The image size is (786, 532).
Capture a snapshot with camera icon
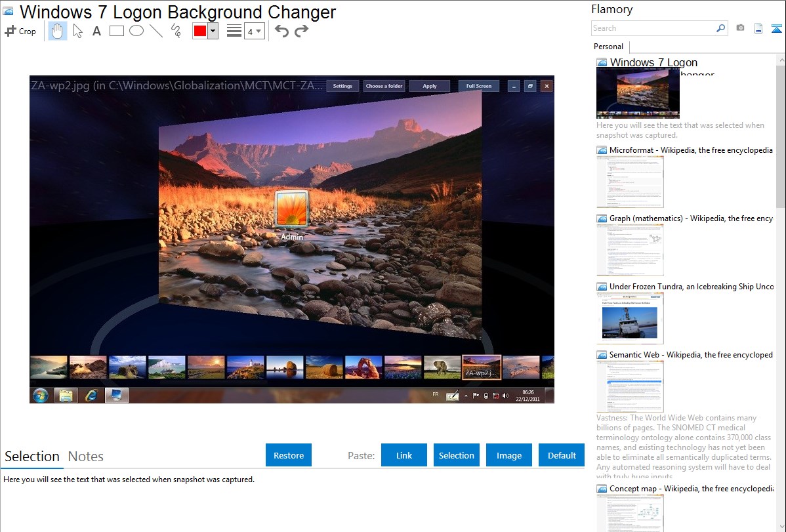pyautogui.click(x=740, y=28)
